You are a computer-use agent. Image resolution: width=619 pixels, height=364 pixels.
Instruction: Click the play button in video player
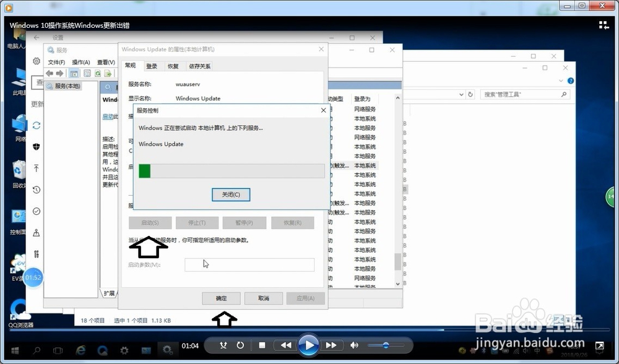[x=308, y=345]
